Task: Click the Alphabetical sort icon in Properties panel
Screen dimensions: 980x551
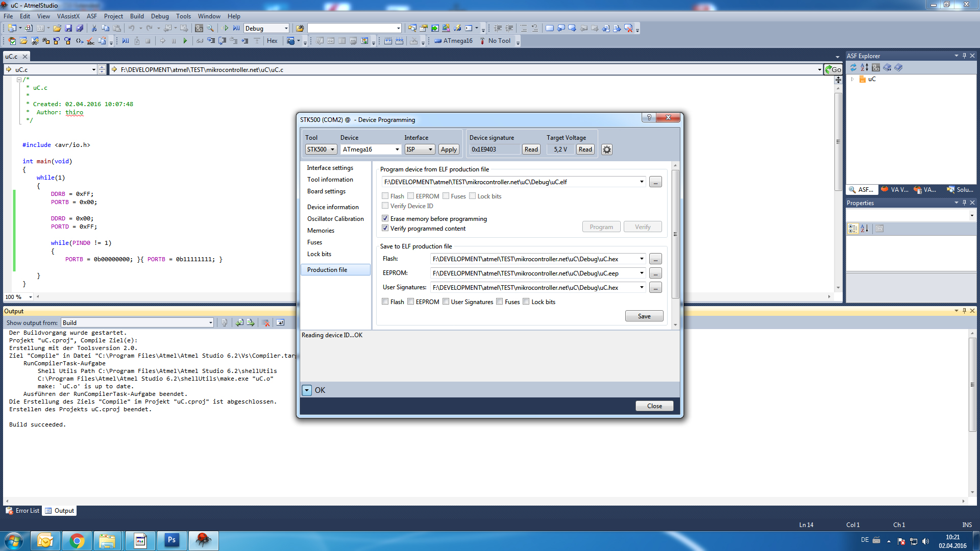Action: (864, 229)
